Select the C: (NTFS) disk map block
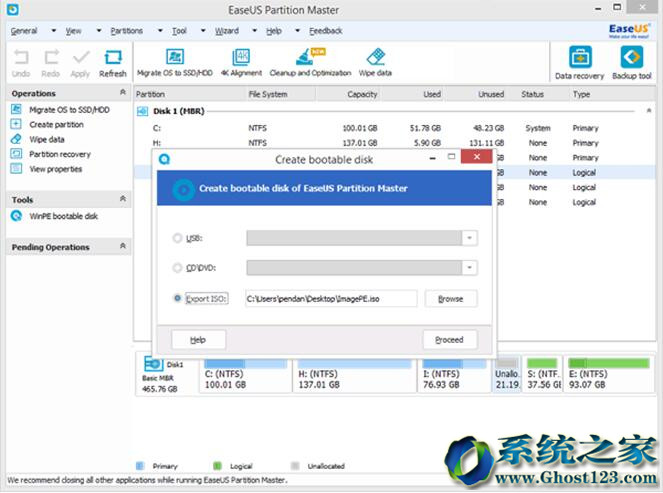The width and height of the screenshot is (663, 493). 245,375
